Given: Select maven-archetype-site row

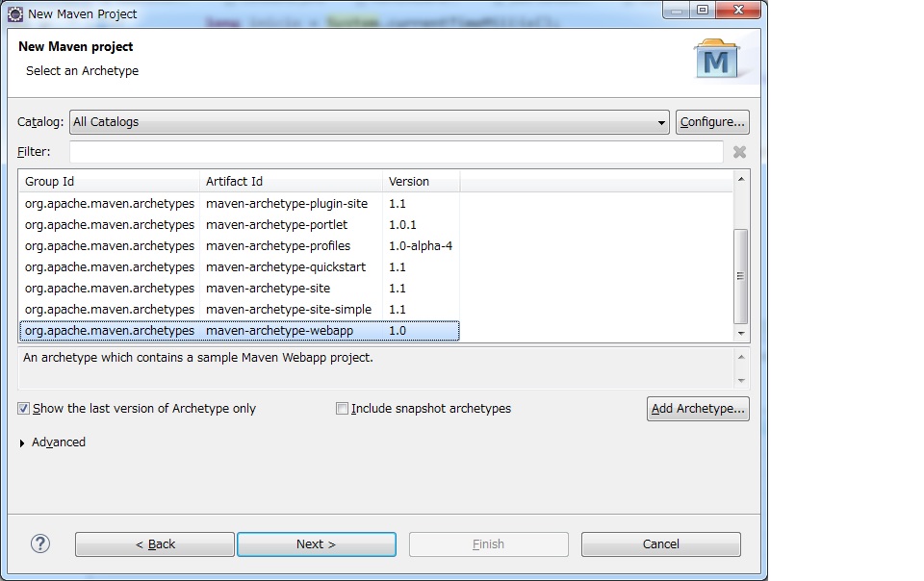Looking at the screenshot, I should click(x=240, y=289).
